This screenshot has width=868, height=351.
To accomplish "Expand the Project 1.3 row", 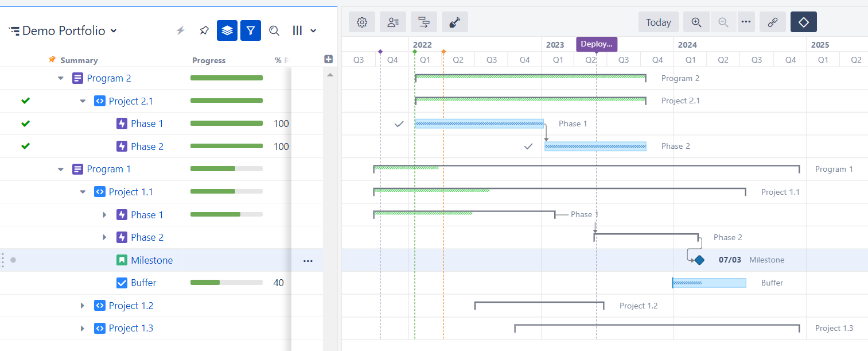I will coord(83,329).
